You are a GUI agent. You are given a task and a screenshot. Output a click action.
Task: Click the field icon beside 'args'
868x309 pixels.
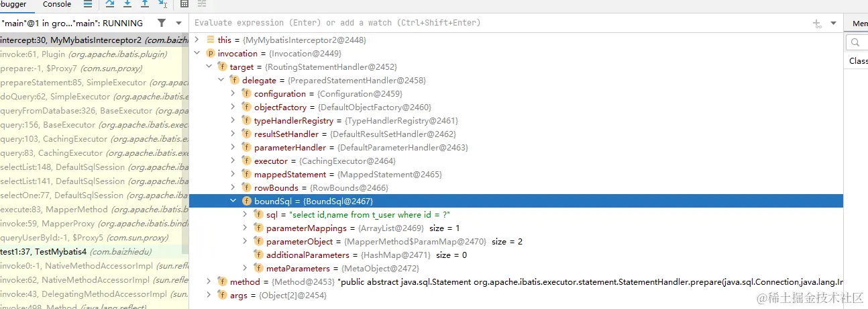[x=222, y=296]
